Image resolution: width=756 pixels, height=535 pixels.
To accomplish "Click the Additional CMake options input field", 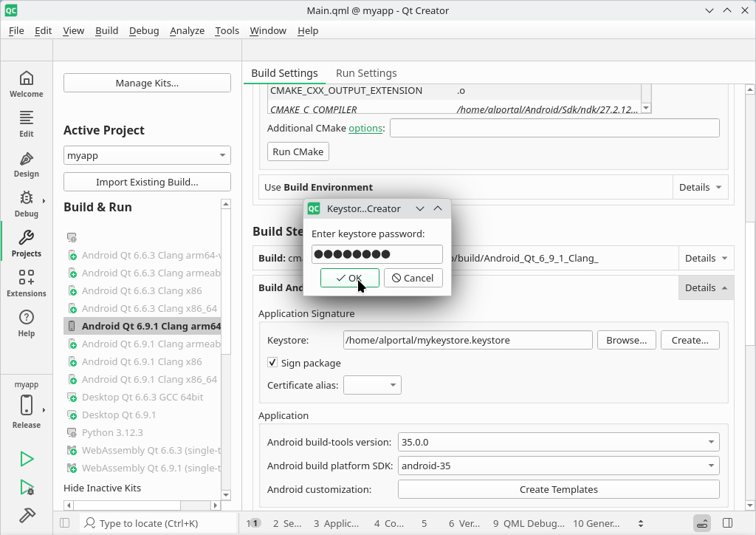I will pos(554,128).
